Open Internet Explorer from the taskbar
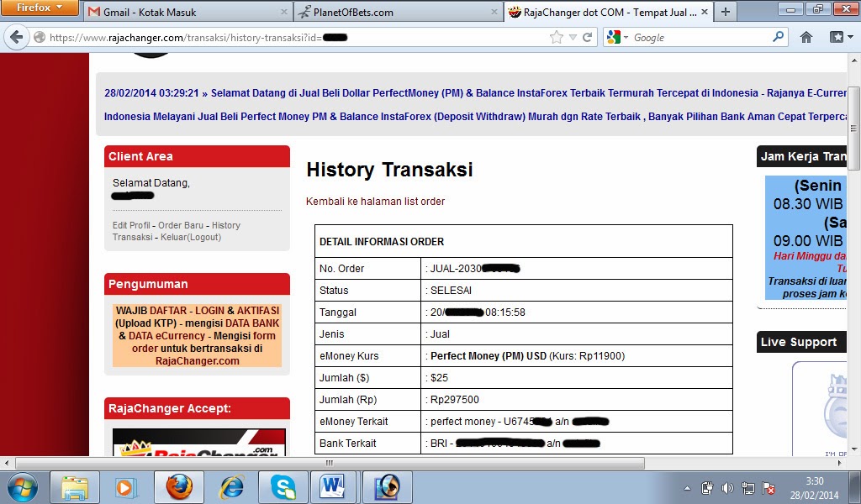The width and height of the screenshot is (861, 504). pyautogui.click(x=232, y=487)
